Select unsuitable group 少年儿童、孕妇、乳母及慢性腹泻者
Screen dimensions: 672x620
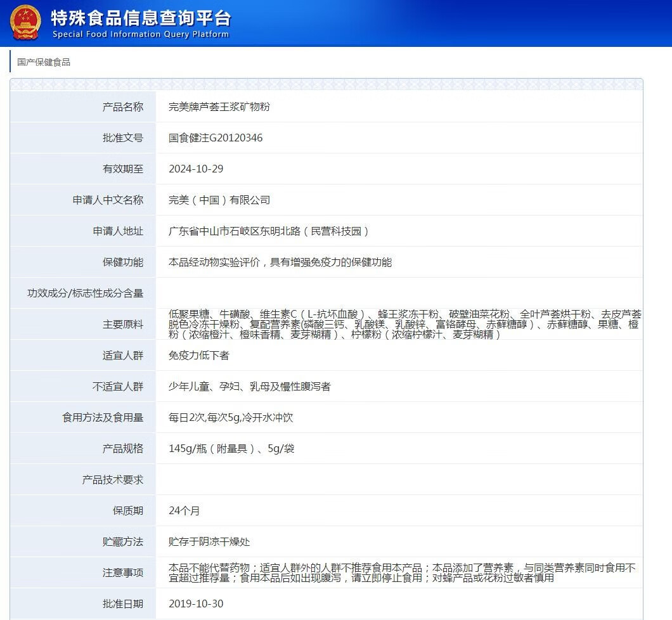click(x=249, y=387)
